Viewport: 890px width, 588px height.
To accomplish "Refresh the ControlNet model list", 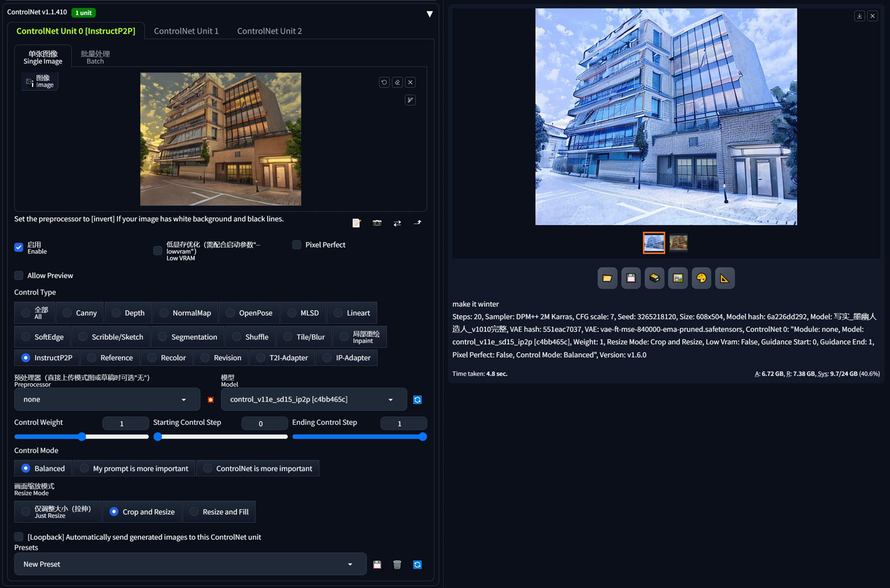I will click(417, 400).
